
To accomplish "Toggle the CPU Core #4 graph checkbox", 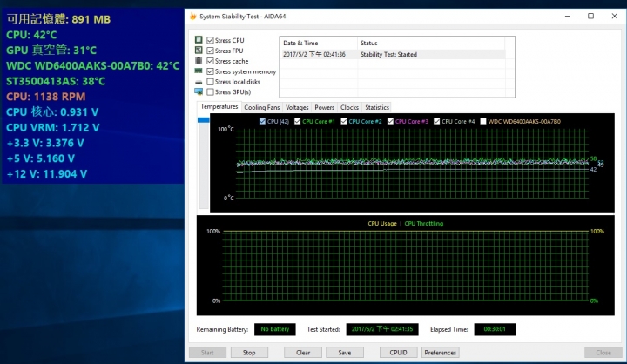I will pos(436,121).
